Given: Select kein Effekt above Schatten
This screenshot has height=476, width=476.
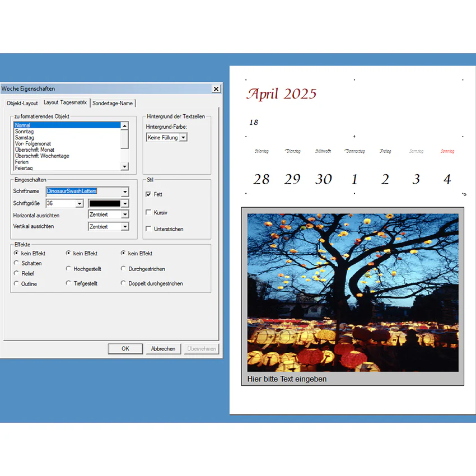Looking at the screenshot, I should click(16, 253).
